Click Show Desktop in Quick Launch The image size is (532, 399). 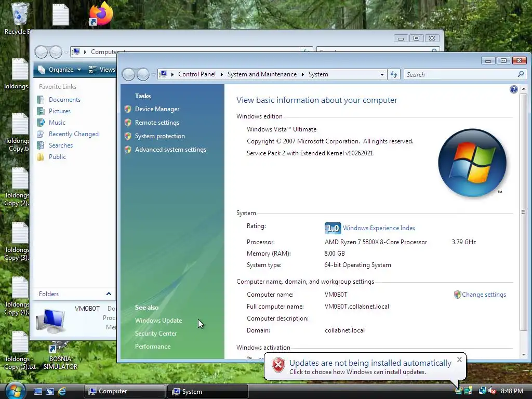point(37,391)
